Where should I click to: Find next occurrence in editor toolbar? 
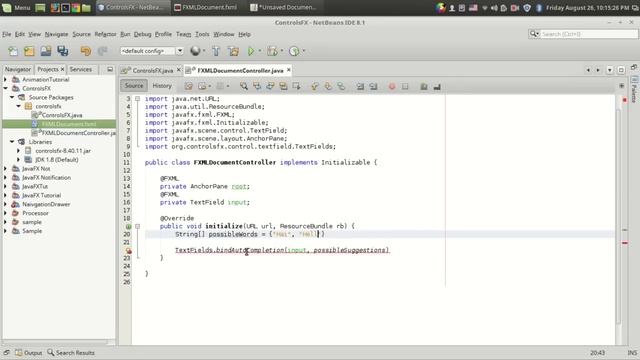pos(270,86)
